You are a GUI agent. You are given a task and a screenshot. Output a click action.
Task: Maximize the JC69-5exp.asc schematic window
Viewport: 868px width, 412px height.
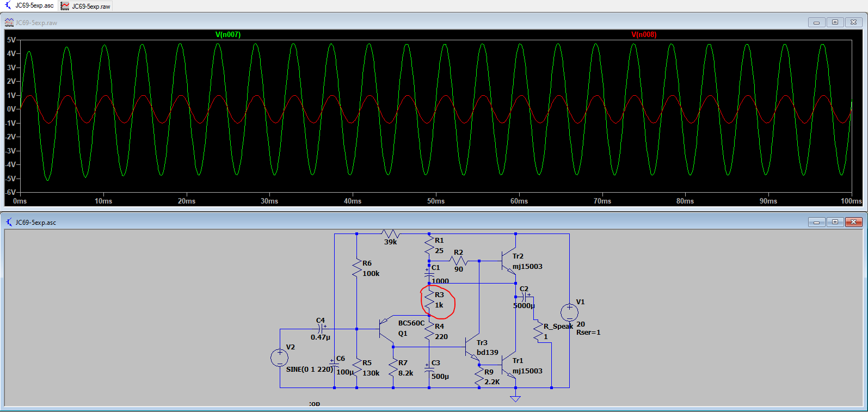[835, 222]
